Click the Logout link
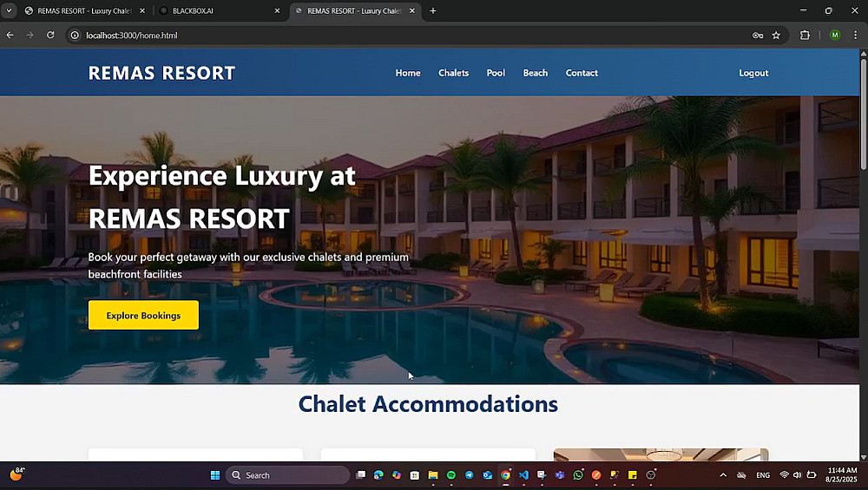 pos(753,73)
